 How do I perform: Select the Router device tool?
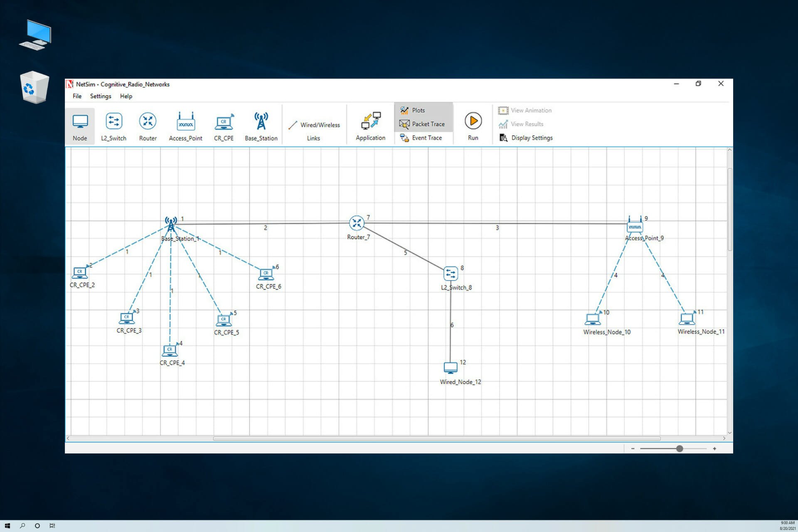pyautogui.click(x=148, y=126)
